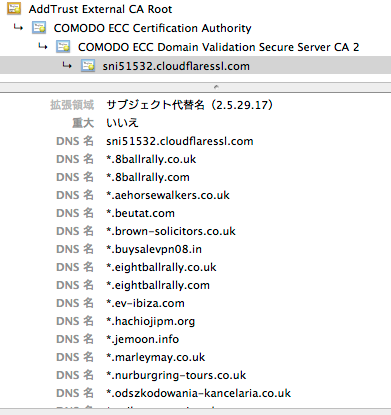The image size is (391, 415).
Task: Click DNS name *.nurburgring-tours.co.uk
Action: tap(176, 375)
